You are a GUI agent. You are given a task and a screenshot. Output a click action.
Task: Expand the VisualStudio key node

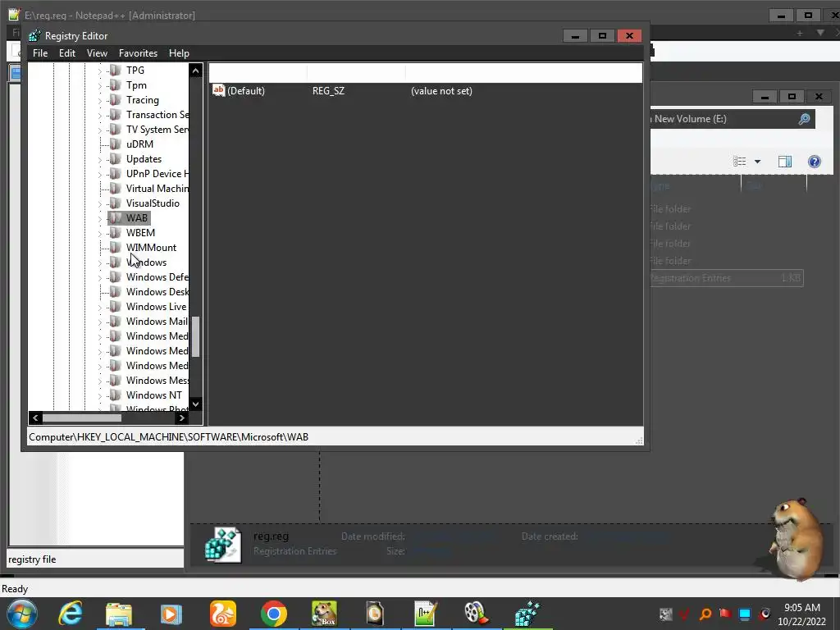pyautogui.click(x=99, y=204)
